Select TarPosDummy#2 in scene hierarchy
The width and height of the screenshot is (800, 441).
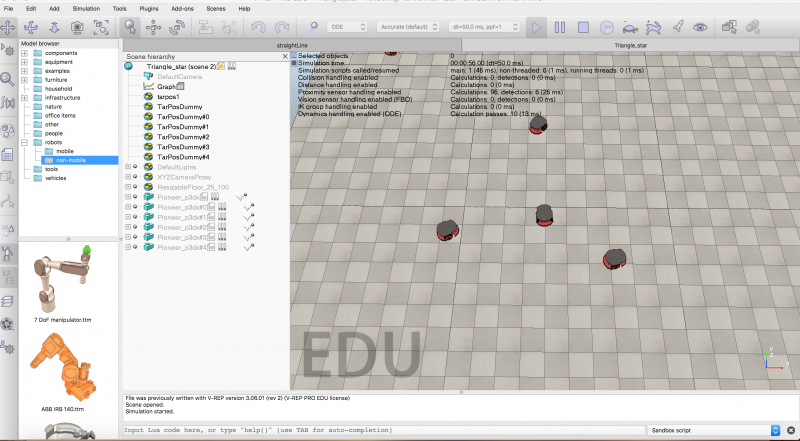(x=183, y=137)
